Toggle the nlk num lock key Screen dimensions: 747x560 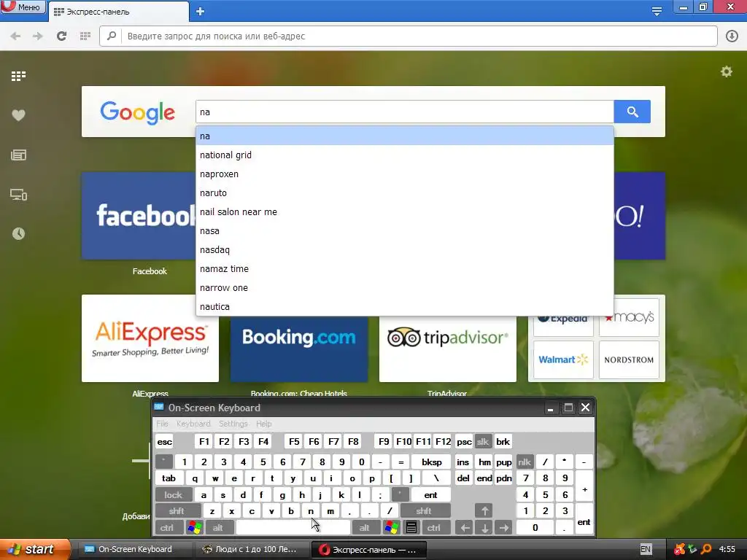pos(525,462)
